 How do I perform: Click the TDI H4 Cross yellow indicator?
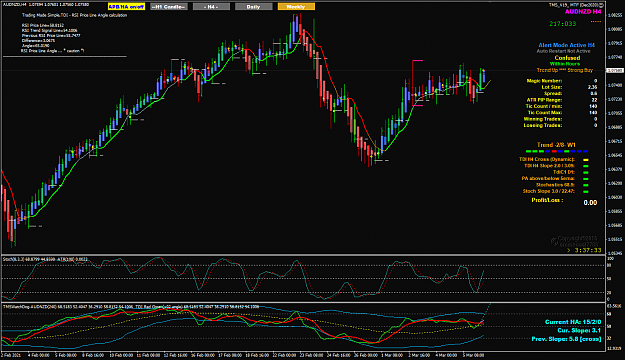pyautogui.click(x=586, y=160)
